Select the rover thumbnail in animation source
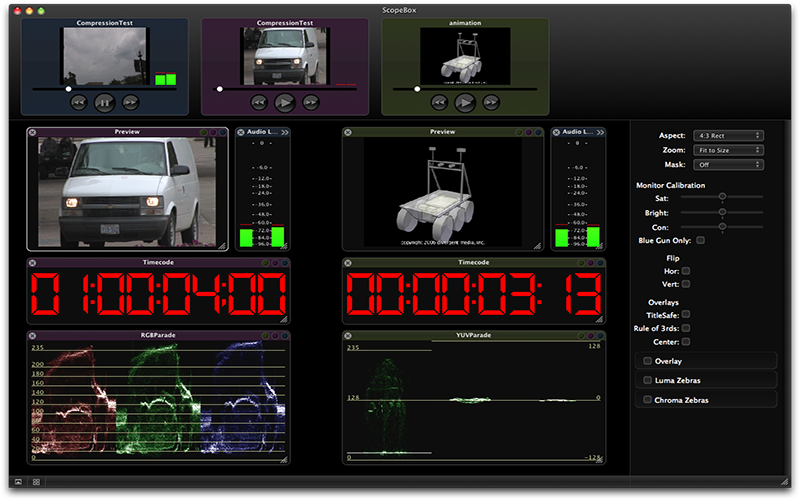The image size is (800, 500). 465,56
